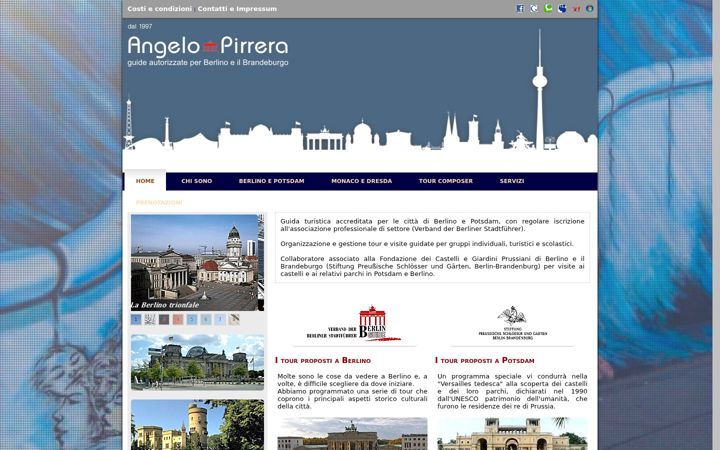Open the Chi Sono menu item
Image resolution: width=720 pixels, height=450 pixels.
coord(197,181)
